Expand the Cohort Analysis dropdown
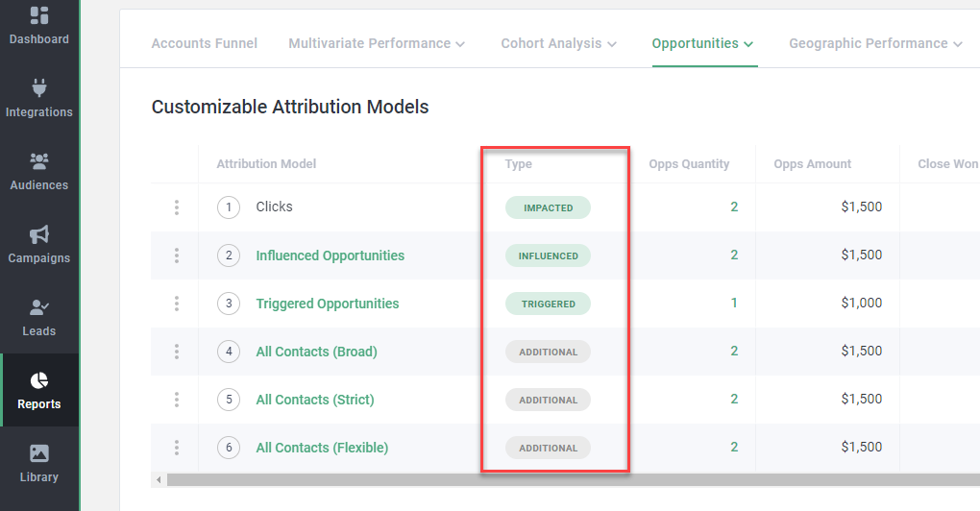 point(558,43)
